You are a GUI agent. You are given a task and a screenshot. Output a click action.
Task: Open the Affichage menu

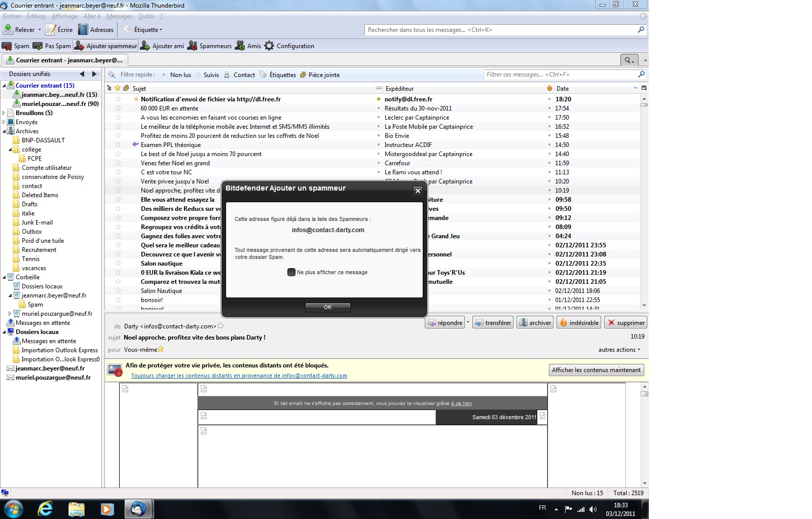[64, 16]
